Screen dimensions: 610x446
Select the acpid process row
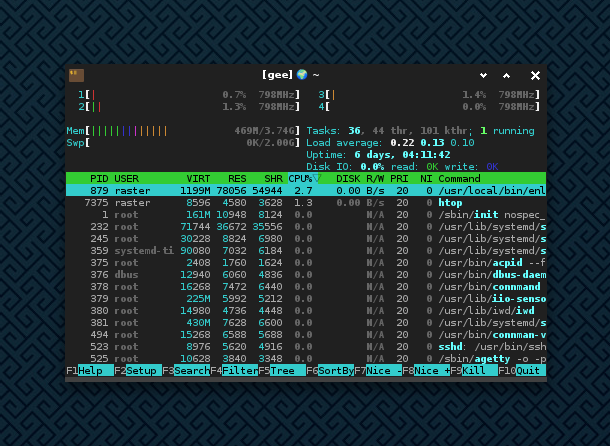pyautogui.click(x=306, y=263)
